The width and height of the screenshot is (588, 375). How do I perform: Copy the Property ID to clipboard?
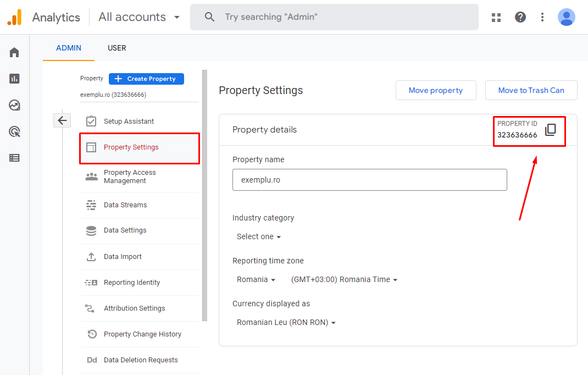tap(550, 130)
